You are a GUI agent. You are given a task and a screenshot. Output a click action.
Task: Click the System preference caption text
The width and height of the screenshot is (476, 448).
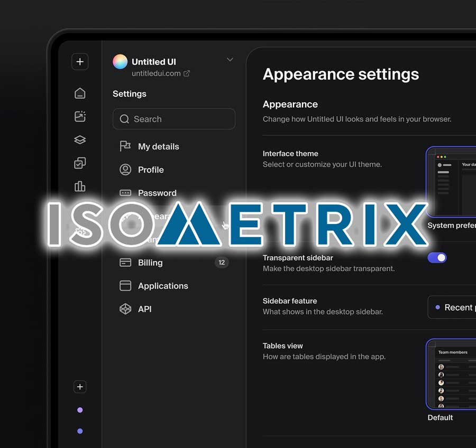point(452,226)
